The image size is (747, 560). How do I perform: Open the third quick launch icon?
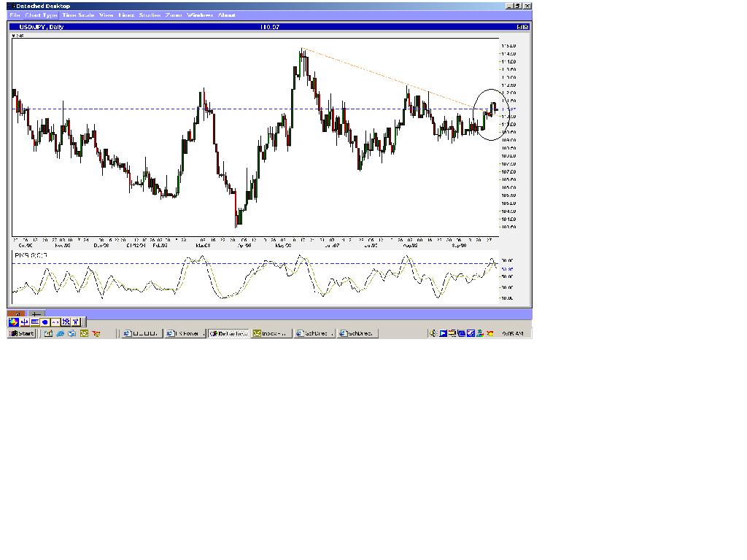coord(72,333)
